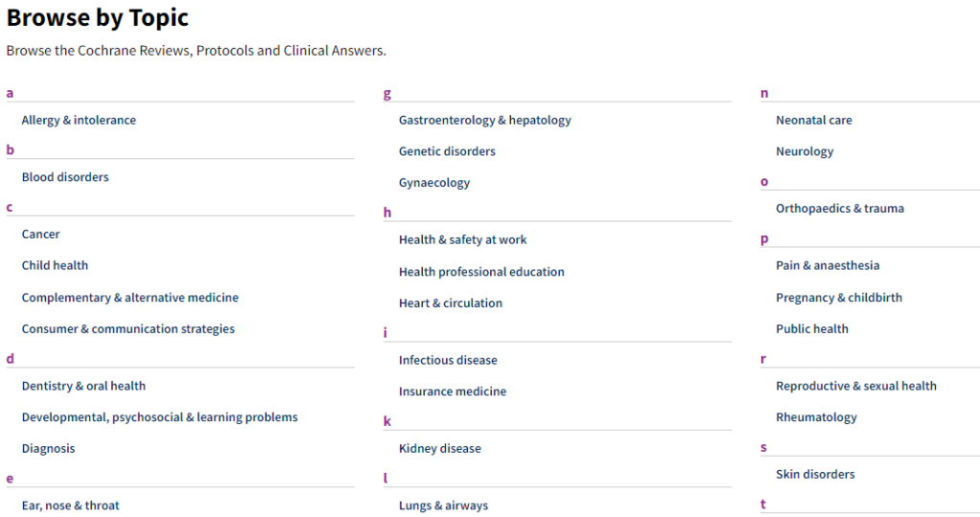Open Orthopaedics & trauma reviews
980x517 pixels.
[840, 209]
